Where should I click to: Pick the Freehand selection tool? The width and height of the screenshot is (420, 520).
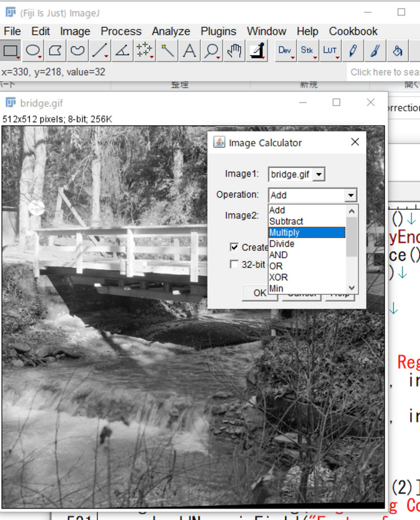click(x=78, y=51)
